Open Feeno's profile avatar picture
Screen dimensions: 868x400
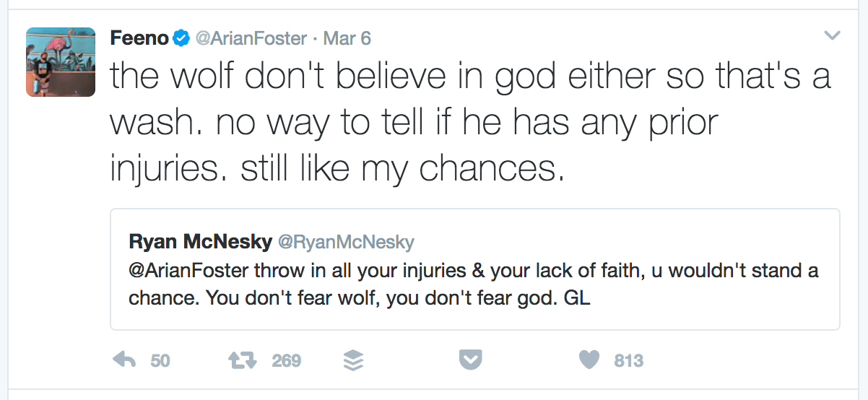[61, 62]
